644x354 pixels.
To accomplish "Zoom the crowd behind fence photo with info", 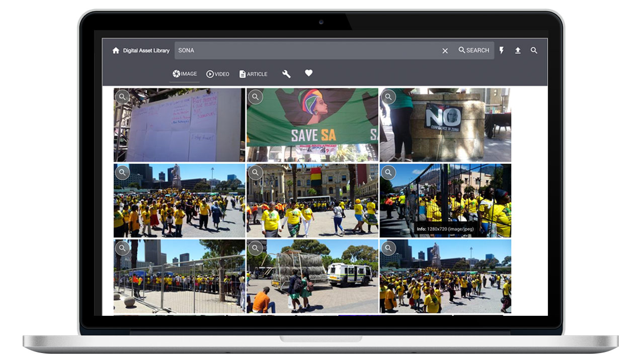I will [388, 172].
